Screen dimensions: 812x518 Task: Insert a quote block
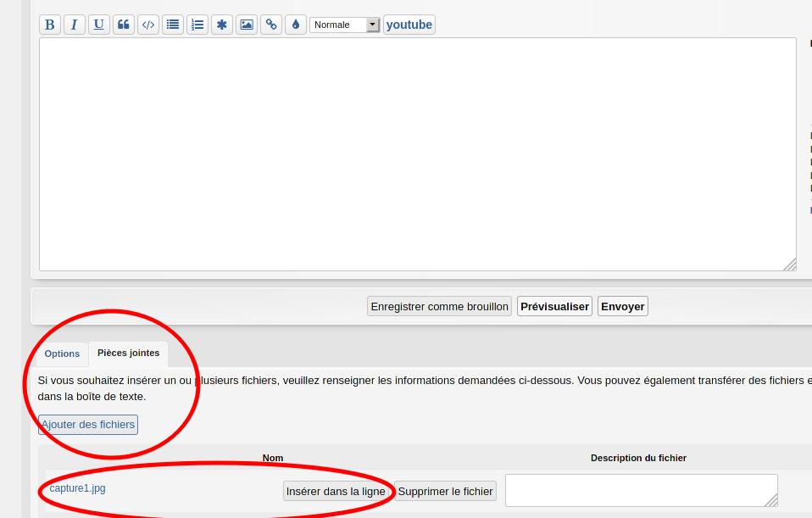click(x=124, y=25)
